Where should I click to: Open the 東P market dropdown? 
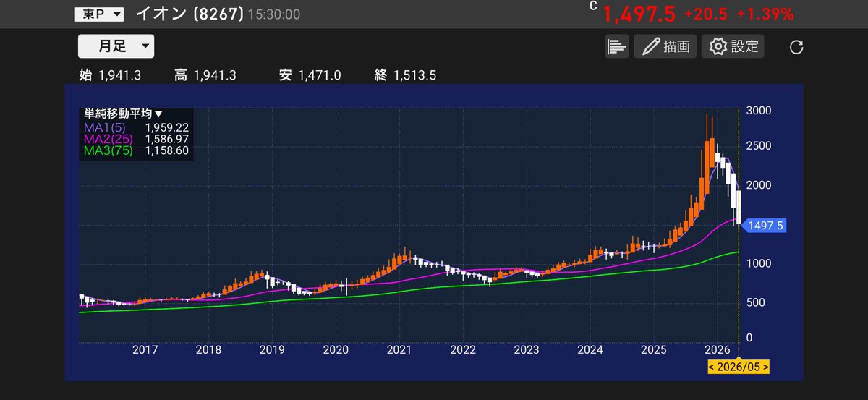coord(99,14)
